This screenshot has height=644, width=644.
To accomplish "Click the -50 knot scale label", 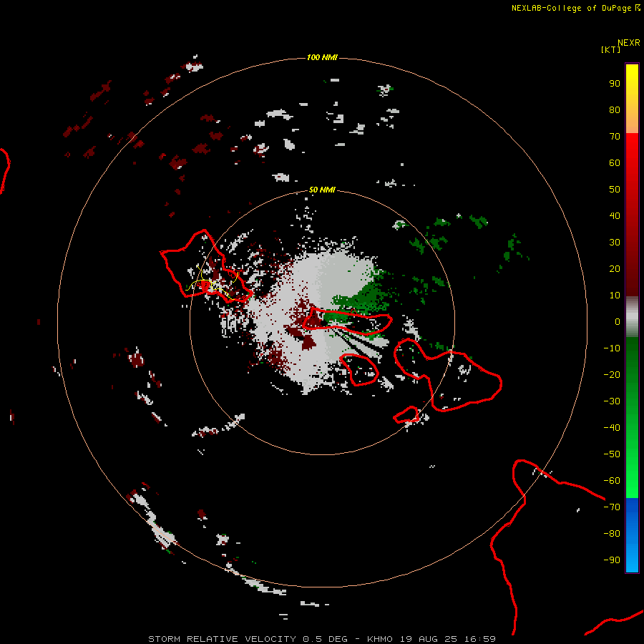I will click(612, 454).
